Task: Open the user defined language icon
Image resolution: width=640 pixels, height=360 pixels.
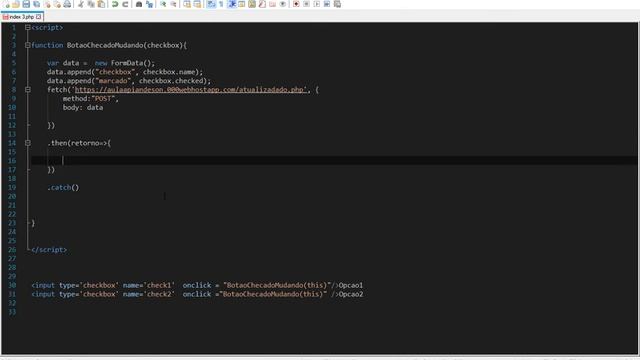Action: [x=242, y=4]
